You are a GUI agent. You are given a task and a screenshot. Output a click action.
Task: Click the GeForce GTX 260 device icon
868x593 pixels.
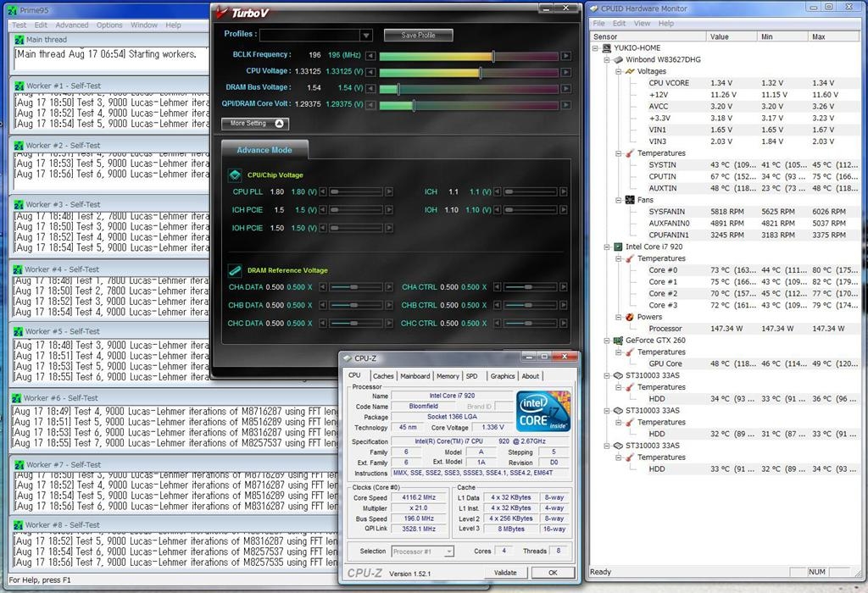pos(607,341)
